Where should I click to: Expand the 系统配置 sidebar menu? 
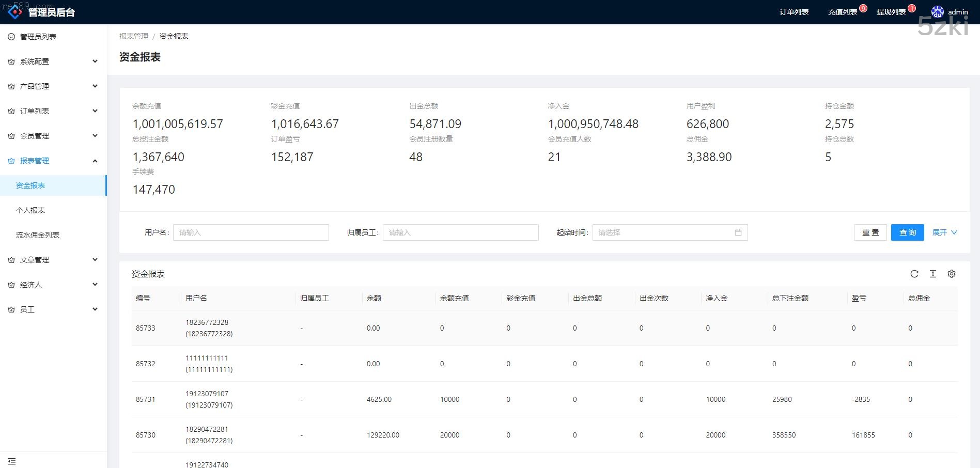[x=53, y=61]
